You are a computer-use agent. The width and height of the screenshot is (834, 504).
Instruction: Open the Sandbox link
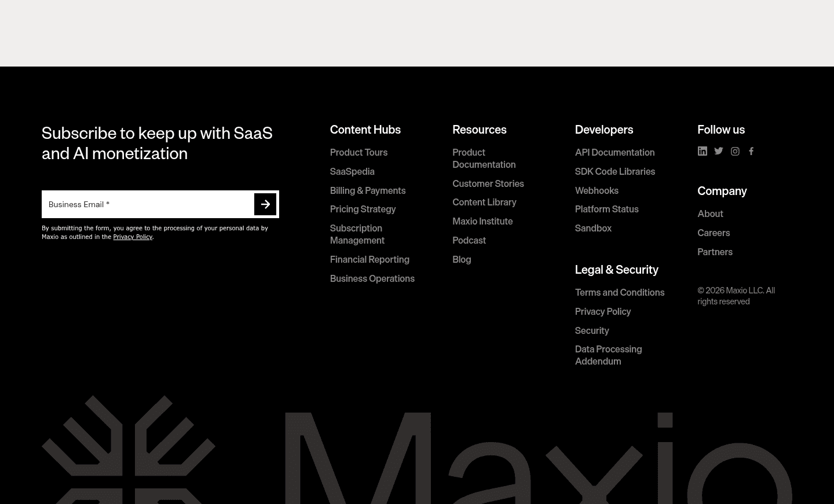(x=593, y=228)
